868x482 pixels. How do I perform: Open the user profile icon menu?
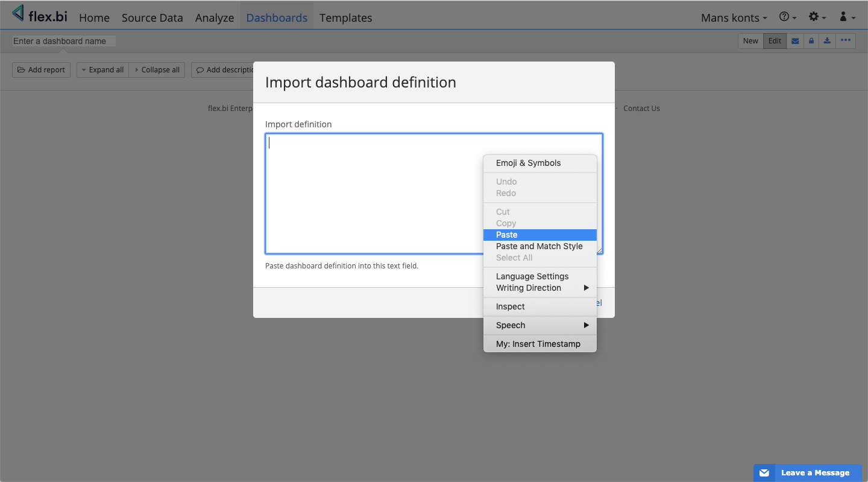pyautogui.click(x=847, y=17)
